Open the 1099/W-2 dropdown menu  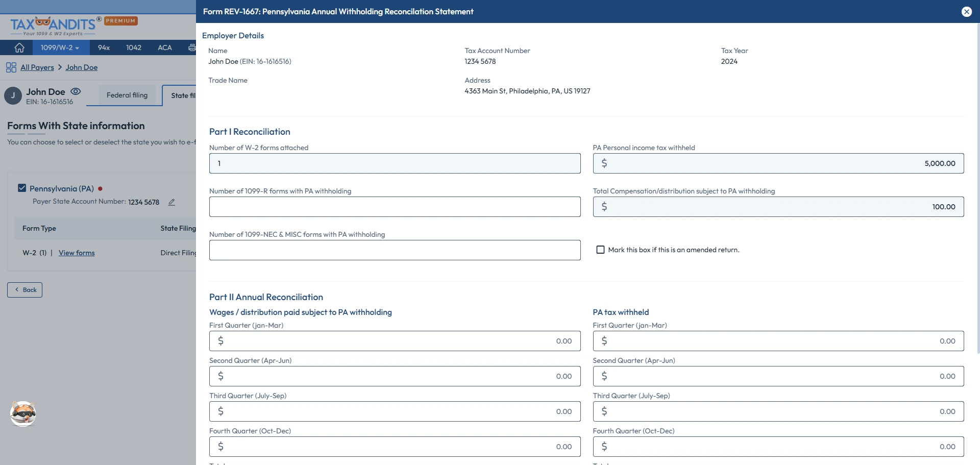[60, 47]
